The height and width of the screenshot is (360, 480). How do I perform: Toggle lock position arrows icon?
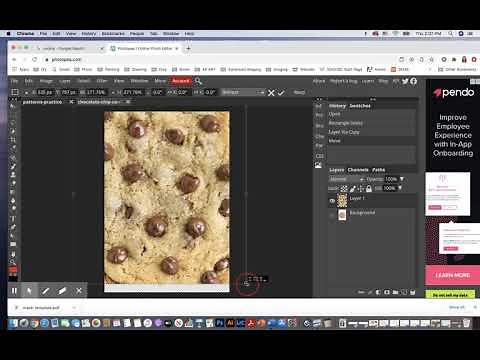[361, 189]
